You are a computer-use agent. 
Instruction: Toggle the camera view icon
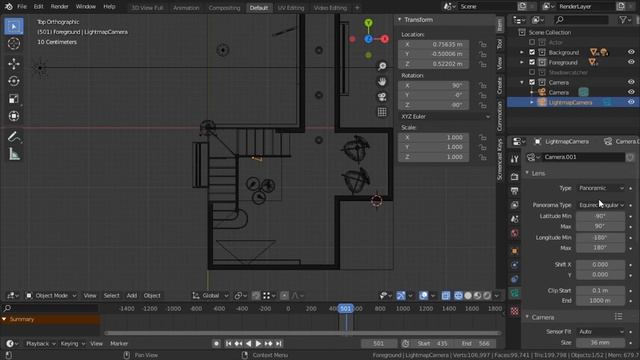(382, 97)
